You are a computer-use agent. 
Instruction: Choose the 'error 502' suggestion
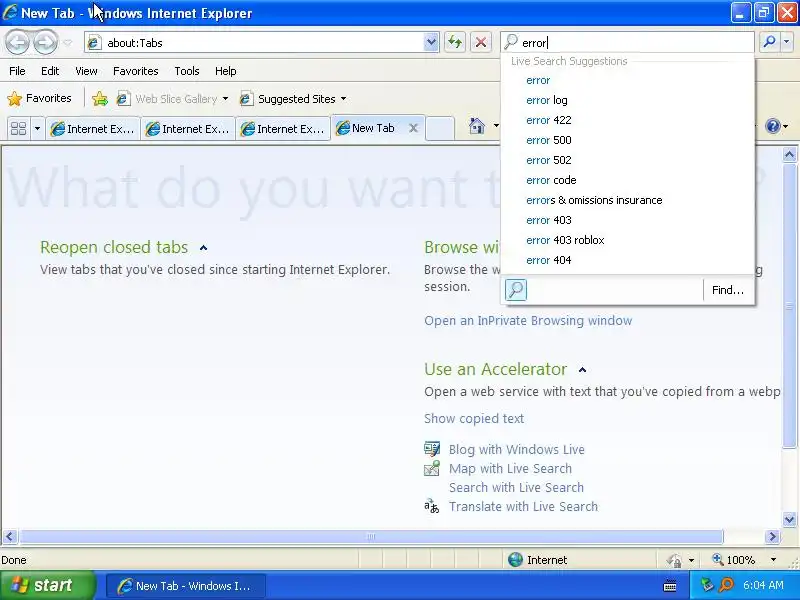[627, 160]
